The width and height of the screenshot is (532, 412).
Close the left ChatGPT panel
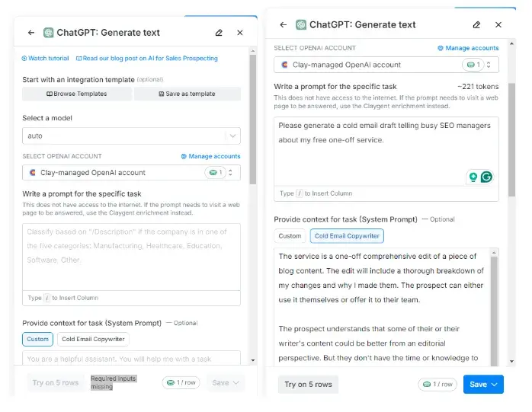tap(240, 33)
